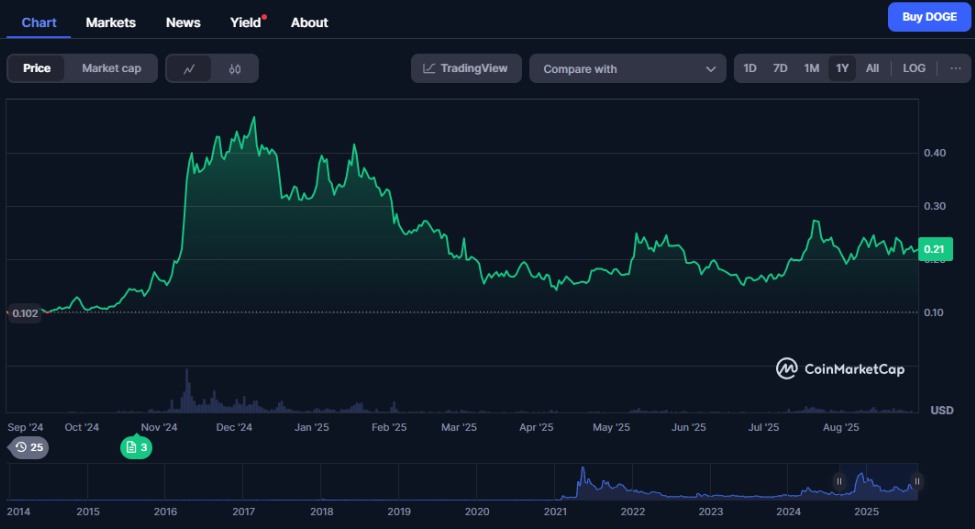This screenshot has height=529, width=975.
Task: Click the Aug '25 axis label
Action: (841, 427)
